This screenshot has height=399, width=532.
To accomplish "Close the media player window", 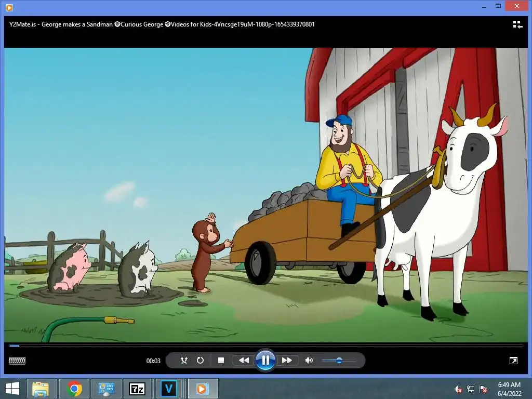I will (517, 6).
